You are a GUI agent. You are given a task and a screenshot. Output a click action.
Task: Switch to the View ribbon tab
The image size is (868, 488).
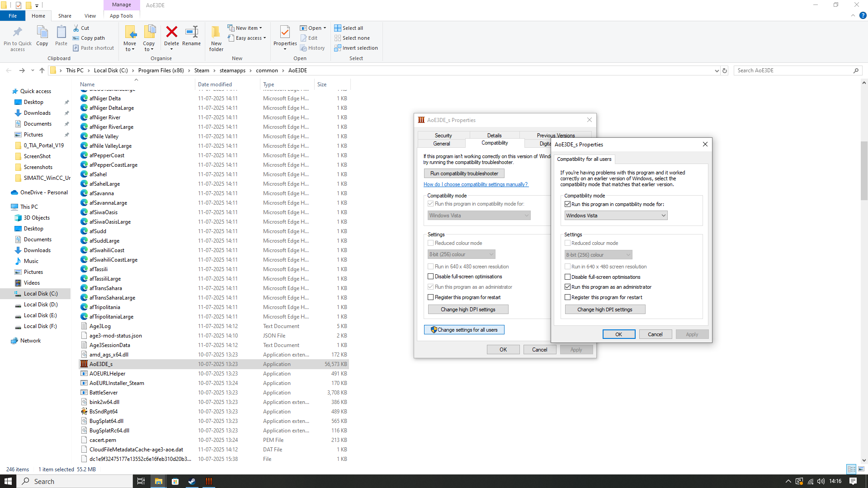pyautogui.click(x=90, y=16)
